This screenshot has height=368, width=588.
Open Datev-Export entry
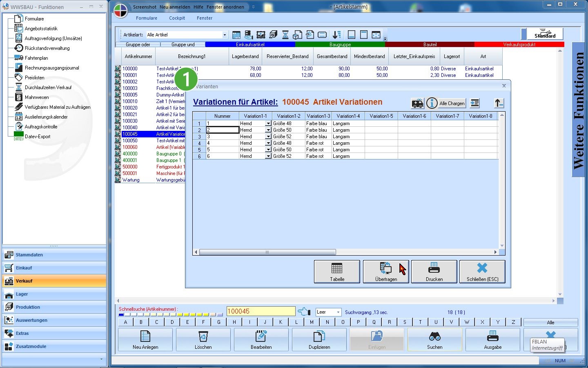38,137
